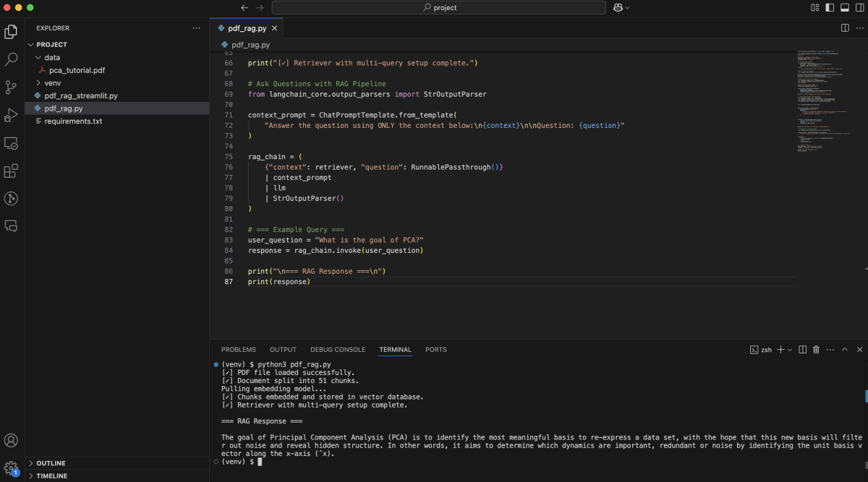Open the Accounts menu icon
Screen dimensions: 868x482
point(11,440)
